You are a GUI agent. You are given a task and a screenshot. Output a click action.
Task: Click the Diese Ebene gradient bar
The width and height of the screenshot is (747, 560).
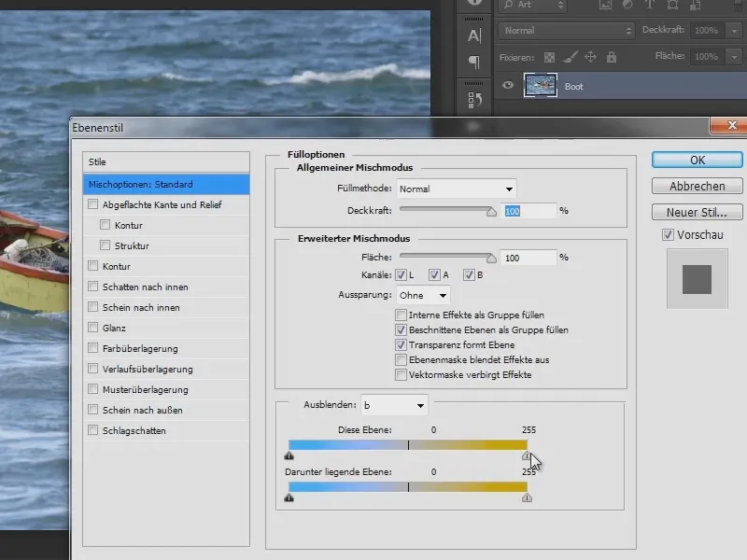pos(408,445)
